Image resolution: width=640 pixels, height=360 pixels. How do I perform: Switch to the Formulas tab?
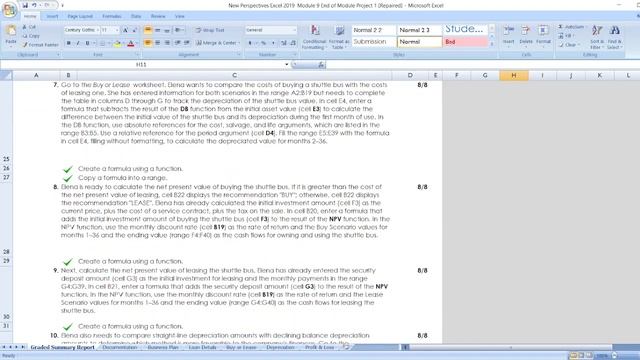[x=112, y=16]
